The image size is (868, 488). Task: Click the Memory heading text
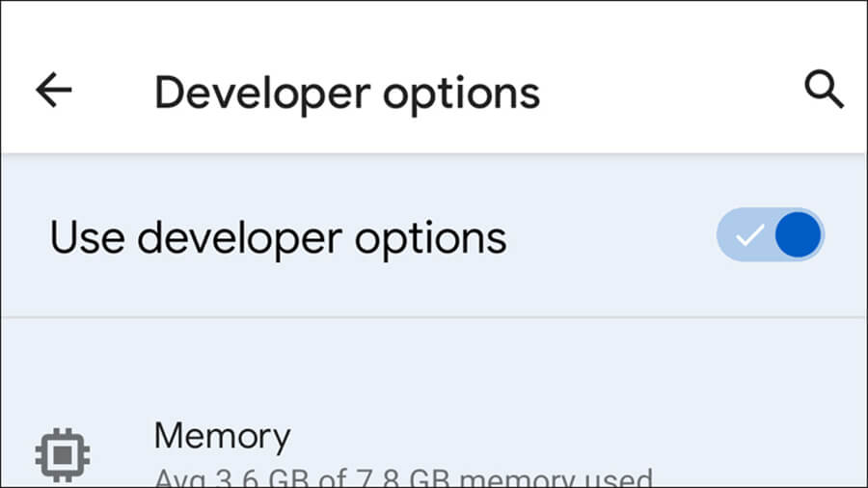tap(222, 436)
